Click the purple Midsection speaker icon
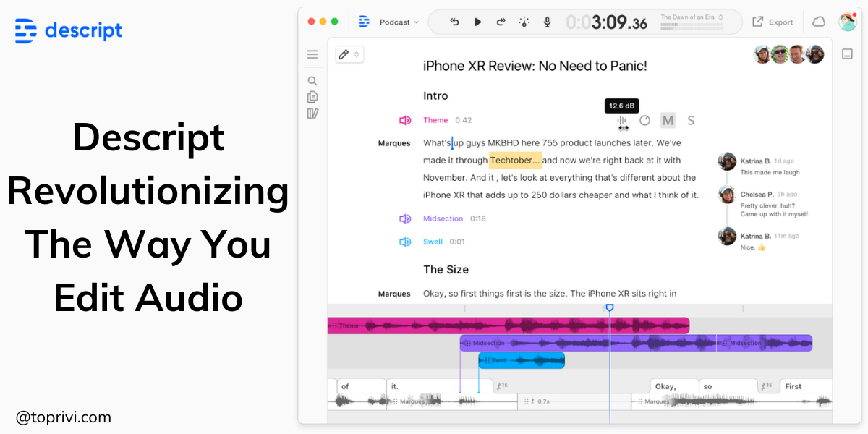 point(405,218)
